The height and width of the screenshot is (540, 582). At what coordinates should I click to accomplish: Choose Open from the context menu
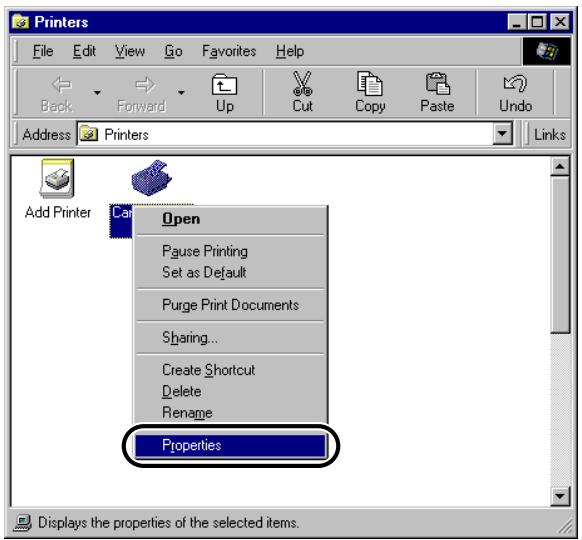[230, 219]
